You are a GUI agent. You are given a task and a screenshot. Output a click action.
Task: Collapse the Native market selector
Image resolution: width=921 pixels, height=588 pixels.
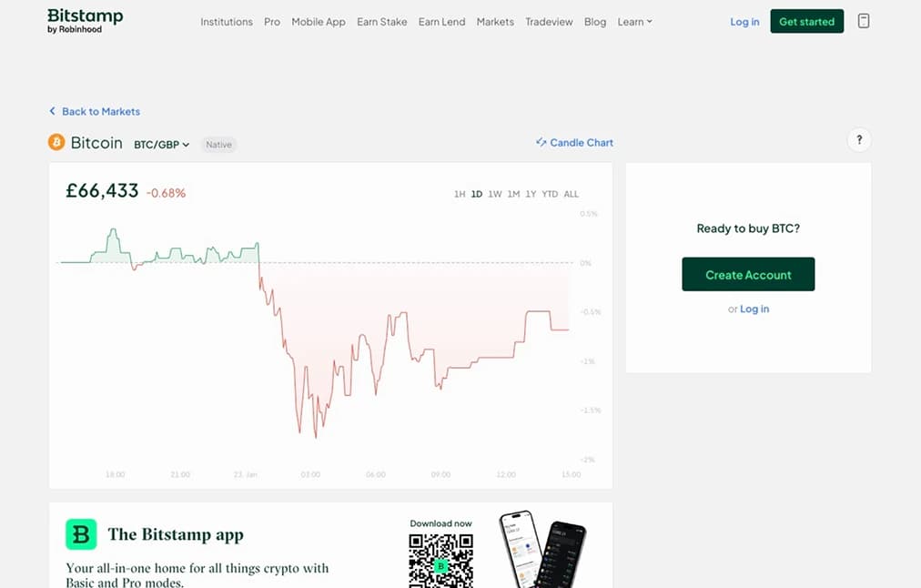[x=218, y=144]
